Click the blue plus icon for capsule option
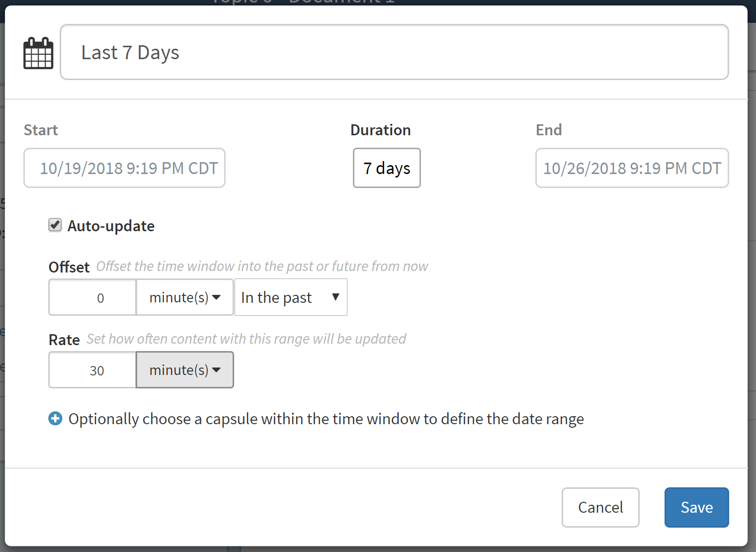The height and width of the screenshot is (552, 756). [x=55, y=419]
